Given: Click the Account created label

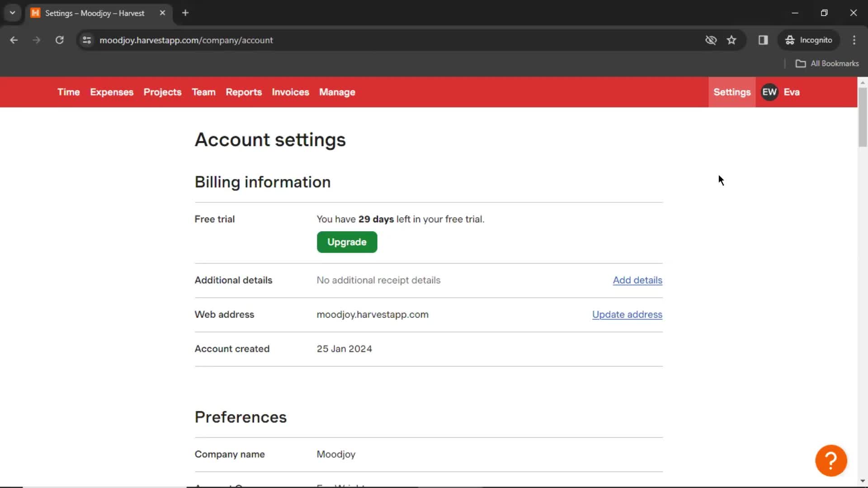Looking at the screenshot, I should click(x=232, y=349).
